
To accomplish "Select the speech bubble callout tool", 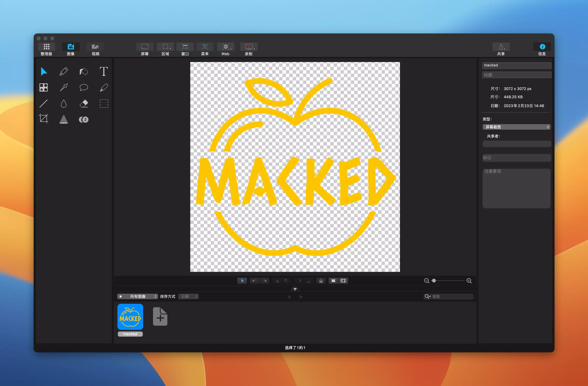I will (84, 87).
